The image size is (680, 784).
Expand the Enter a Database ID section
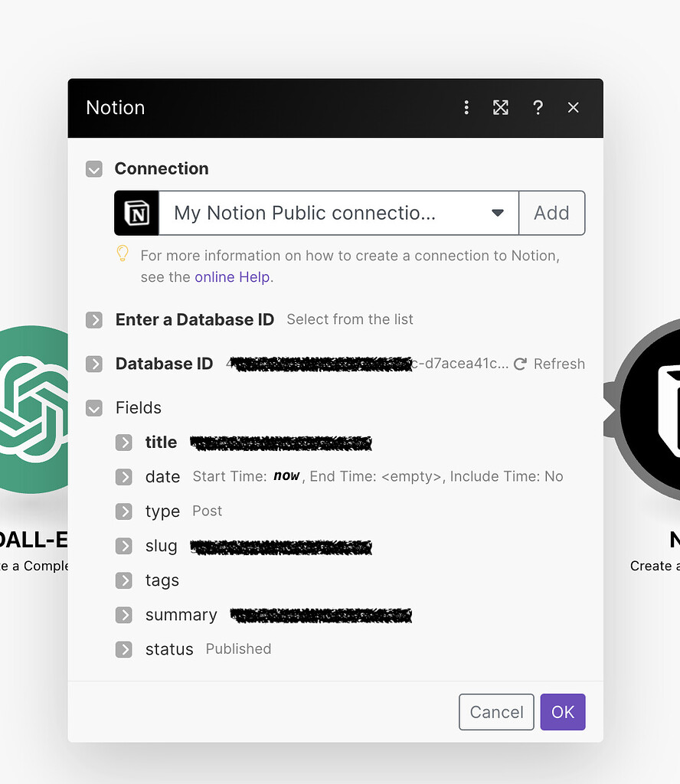[93, 320]
